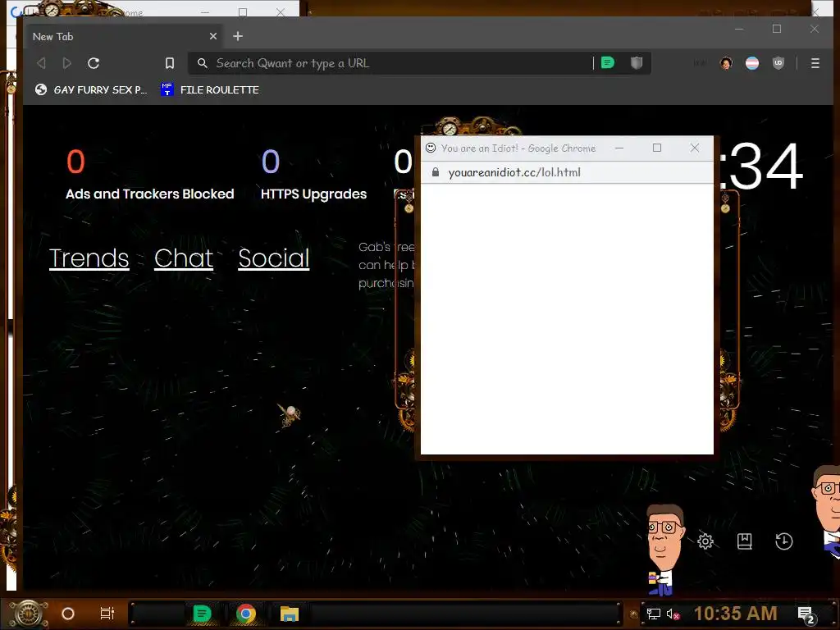Open the user profile avatar

[726, 63]
